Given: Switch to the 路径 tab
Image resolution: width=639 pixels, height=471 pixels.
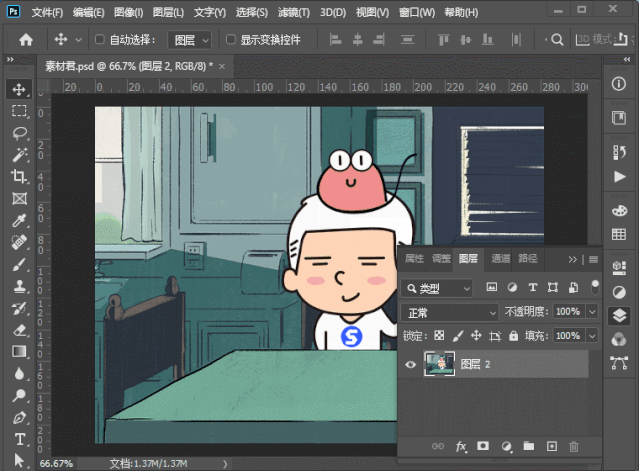Looking at the screenshot, I should point(527,258).
